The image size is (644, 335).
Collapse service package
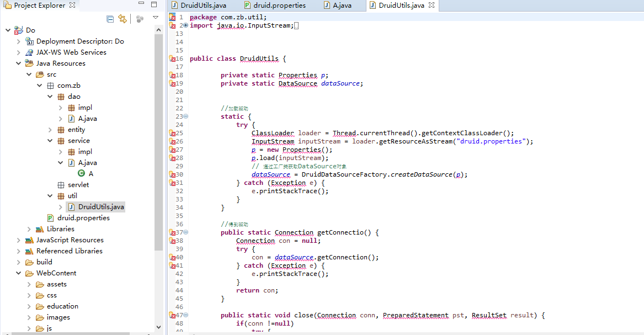point(50,140)
